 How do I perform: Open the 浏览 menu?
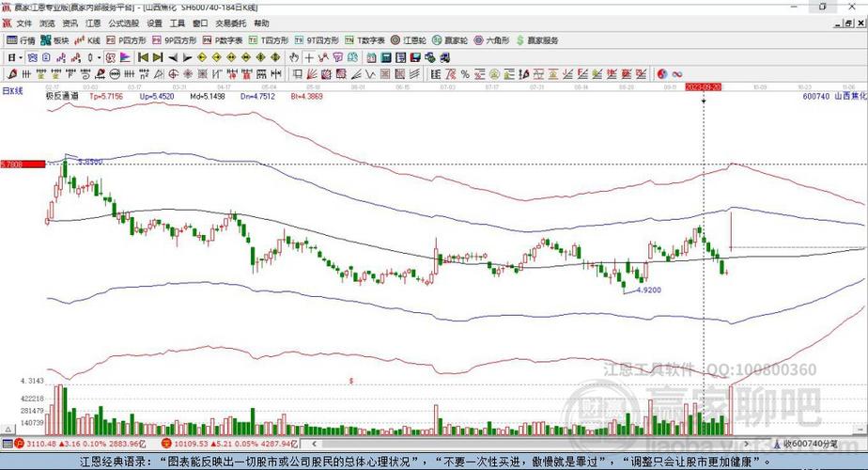(x=47, y=23)
